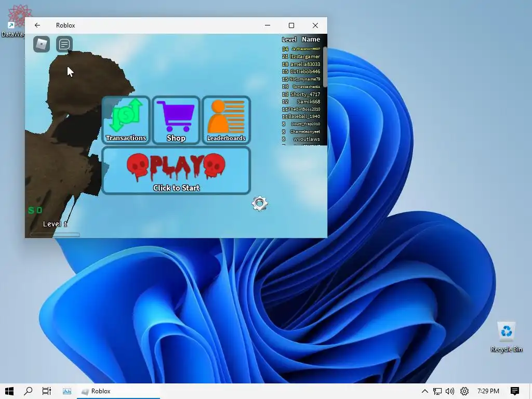Click the leaderboard scrollbar thumb

click(x=325, y=67)
